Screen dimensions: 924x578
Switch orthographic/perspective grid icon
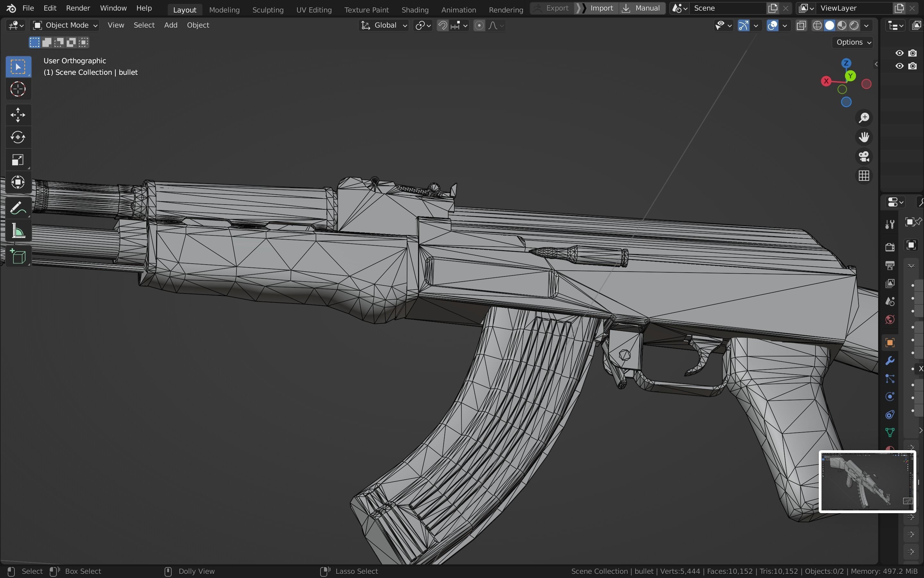tap(864, 176)
